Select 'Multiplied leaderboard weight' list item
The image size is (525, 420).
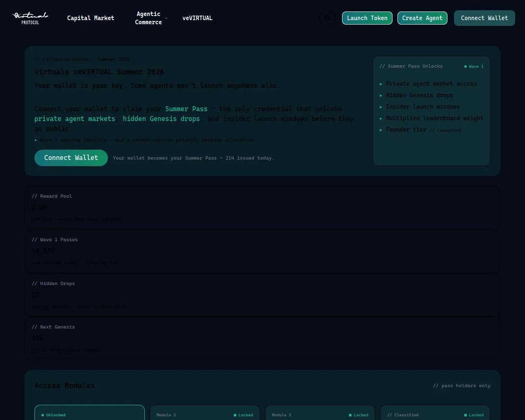(x=431, y=118)
